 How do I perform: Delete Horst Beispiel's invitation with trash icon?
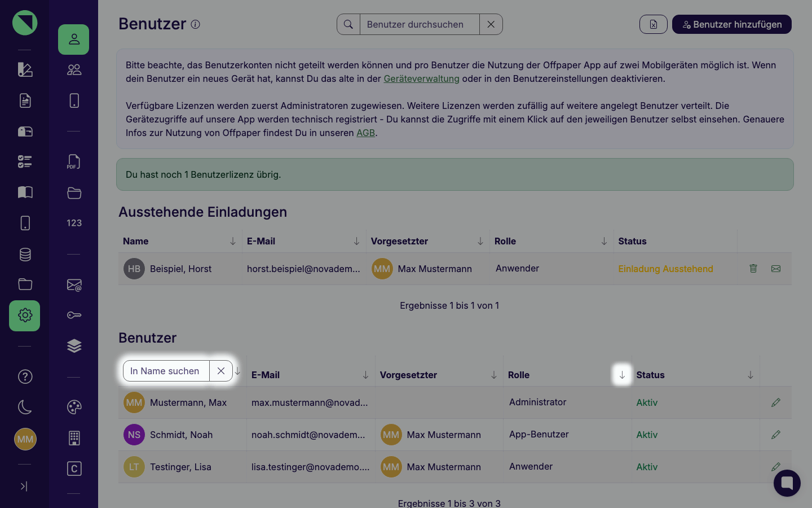[753, 269]
